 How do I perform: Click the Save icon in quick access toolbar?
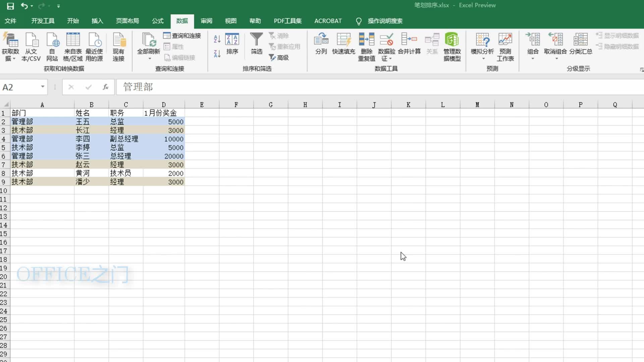(x=10, y=6)
